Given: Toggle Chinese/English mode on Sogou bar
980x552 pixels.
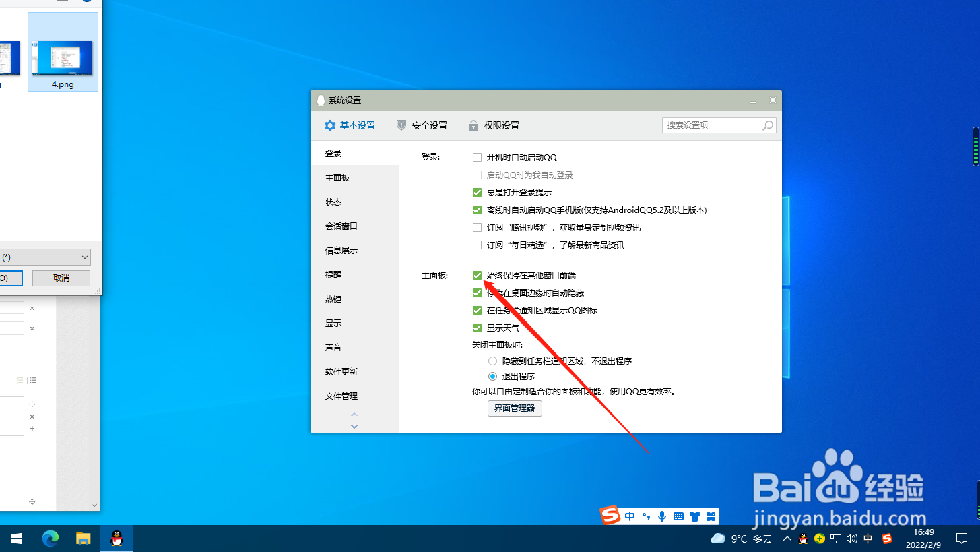Looking at the screenshot, I should coord(630,516).
